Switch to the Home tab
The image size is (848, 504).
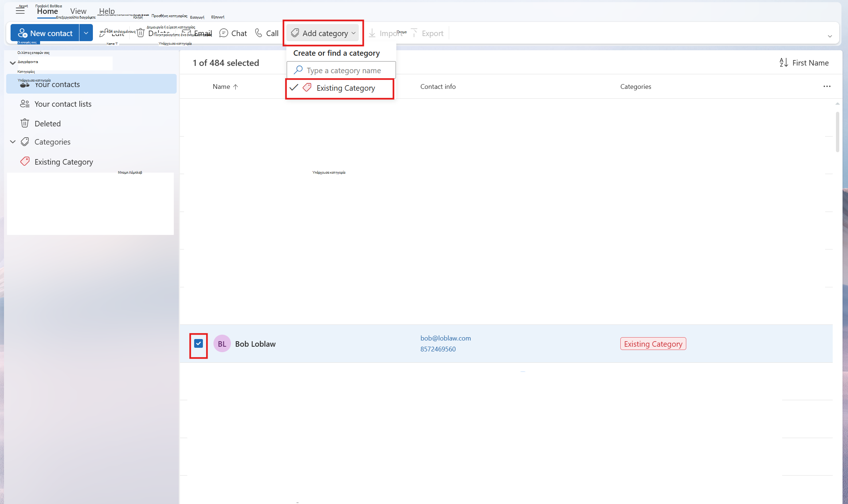(x=47, y=11)
